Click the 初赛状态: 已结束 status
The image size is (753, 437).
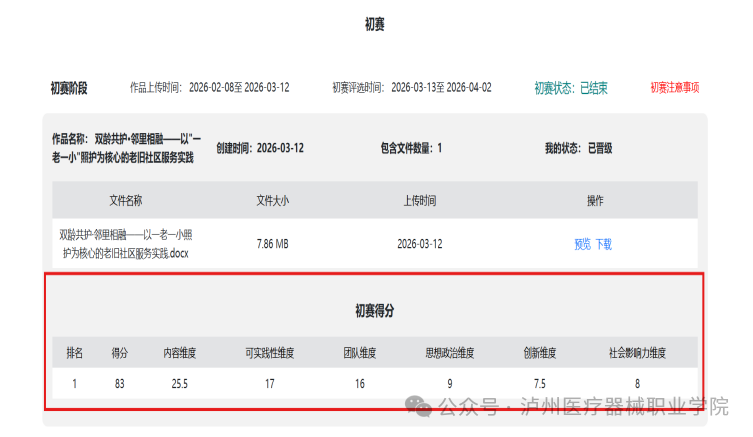pyautogui.click(x=571, y=88)
